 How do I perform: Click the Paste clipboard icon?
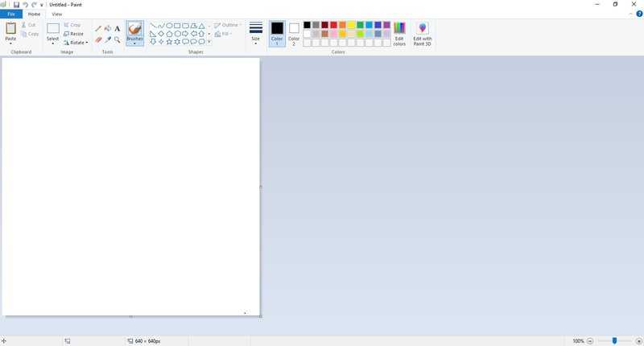point(10,29)
